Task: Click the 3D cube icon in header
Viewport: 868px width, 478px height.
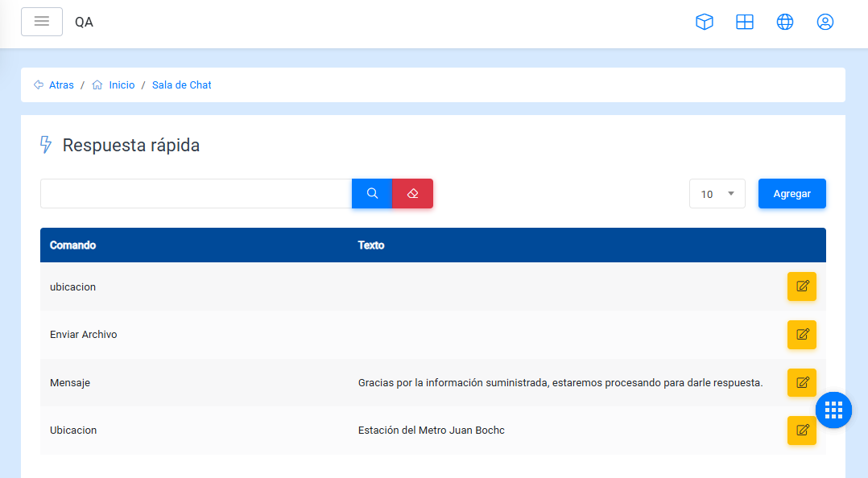Action: (705, 23)
